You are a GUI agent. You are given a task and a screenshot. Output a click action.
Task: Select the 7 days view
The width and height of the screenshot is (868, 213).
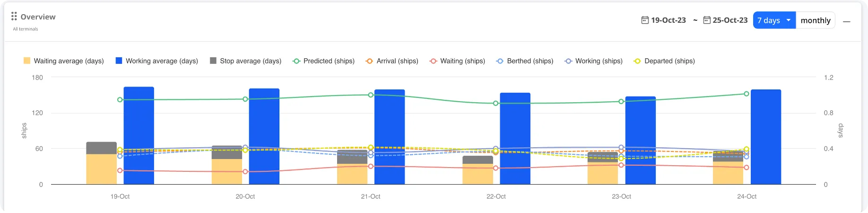pyautogui.click(x=769, y=20)
